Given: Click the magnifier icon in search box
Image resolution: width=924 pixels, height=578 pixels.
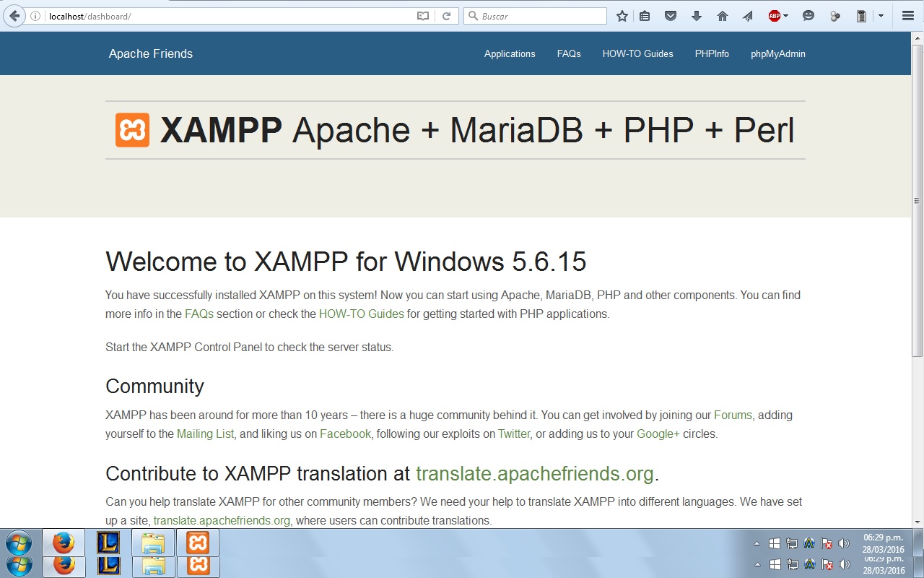Looking at the screenshot, I should [474, 16].
